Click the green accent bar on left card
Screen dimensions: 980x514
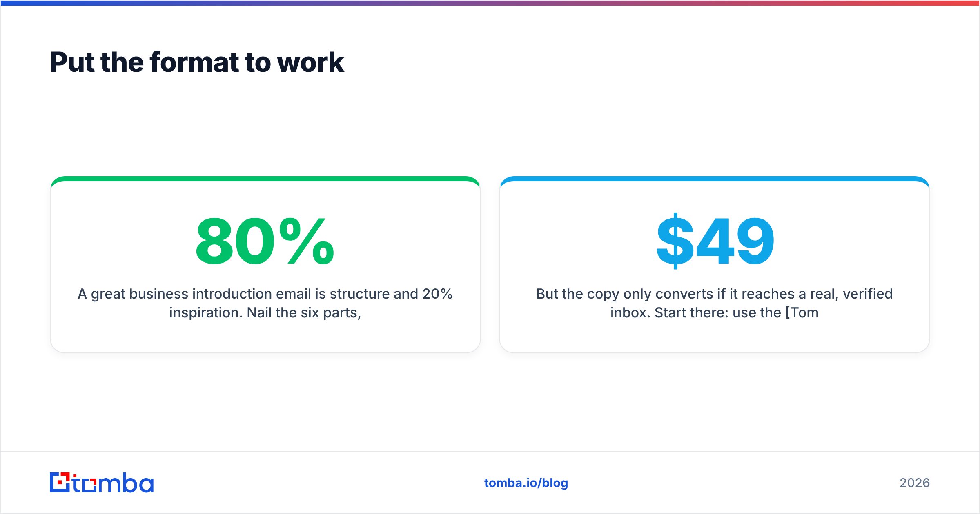265,179
